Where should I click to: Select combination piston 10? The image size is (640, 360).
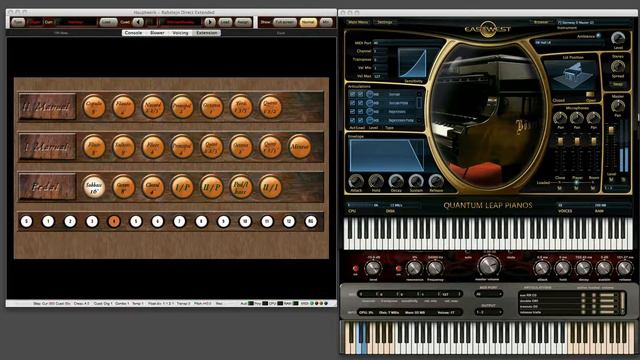click(x=245, y=222)
